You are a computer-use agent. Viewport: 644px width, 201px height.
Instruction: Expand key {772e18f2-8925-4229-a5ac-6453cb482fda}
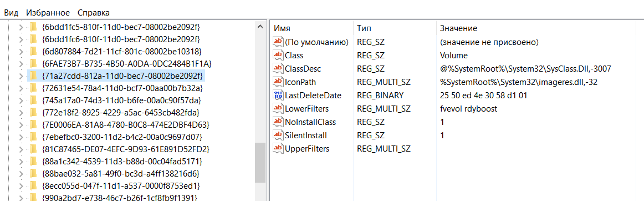click(x=21, y=113)
